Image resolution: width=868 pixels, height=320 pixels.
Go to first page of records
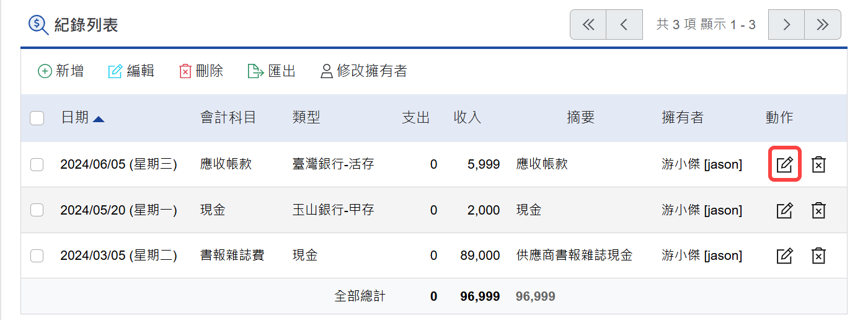588,25
